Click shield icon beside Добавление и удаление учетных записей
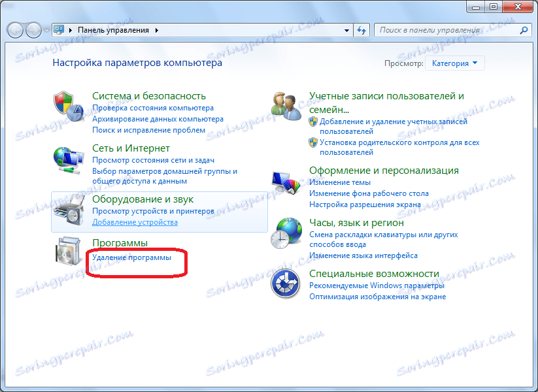Image resolution: width=538 pixels, height=392 pixels. (313, 122)
